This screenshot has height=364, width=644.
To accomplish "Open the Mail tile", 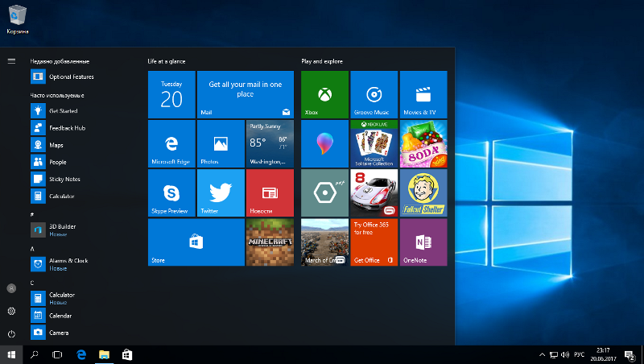I will click(246, 94).
